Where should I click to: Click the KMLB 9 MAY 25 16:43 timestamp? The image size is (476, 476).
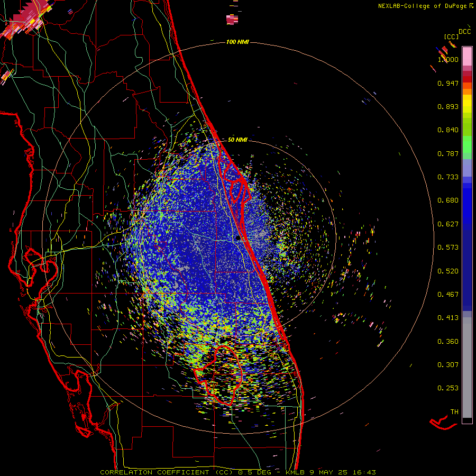click(331, 472)
